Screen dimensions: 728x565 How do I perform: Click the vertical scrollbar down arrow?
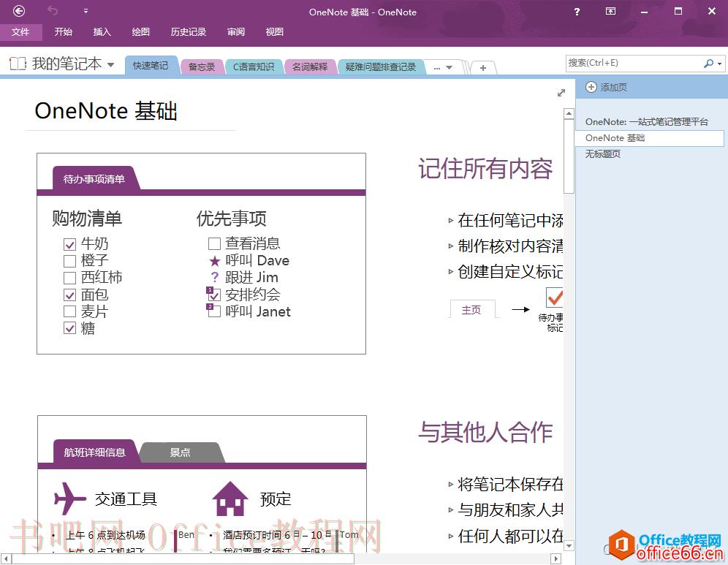(x=569, y=545)
